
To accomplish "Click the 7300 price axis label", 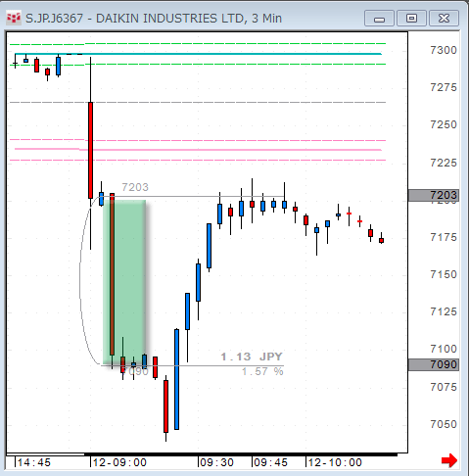I will pos(444,50).
